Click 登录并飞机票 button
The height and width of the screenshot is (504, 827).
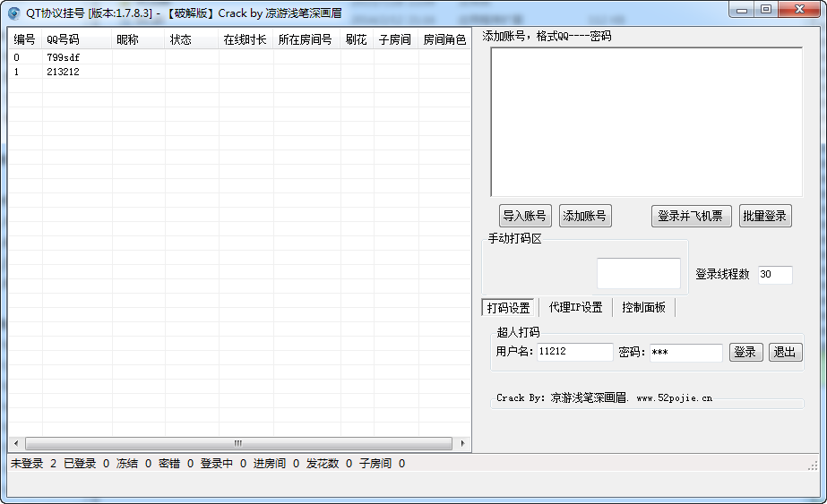coord(691,216)
